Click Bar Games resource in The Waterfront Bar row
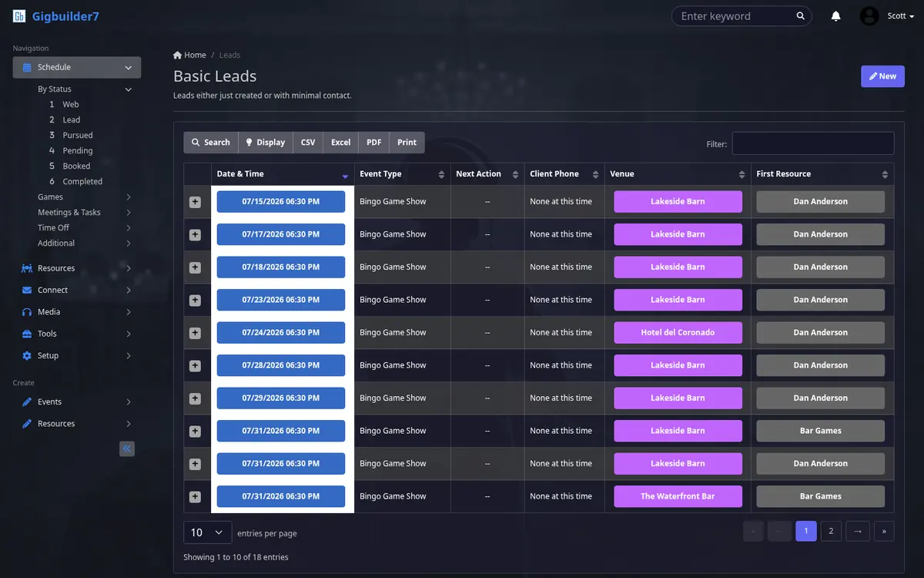 [820, 496]
